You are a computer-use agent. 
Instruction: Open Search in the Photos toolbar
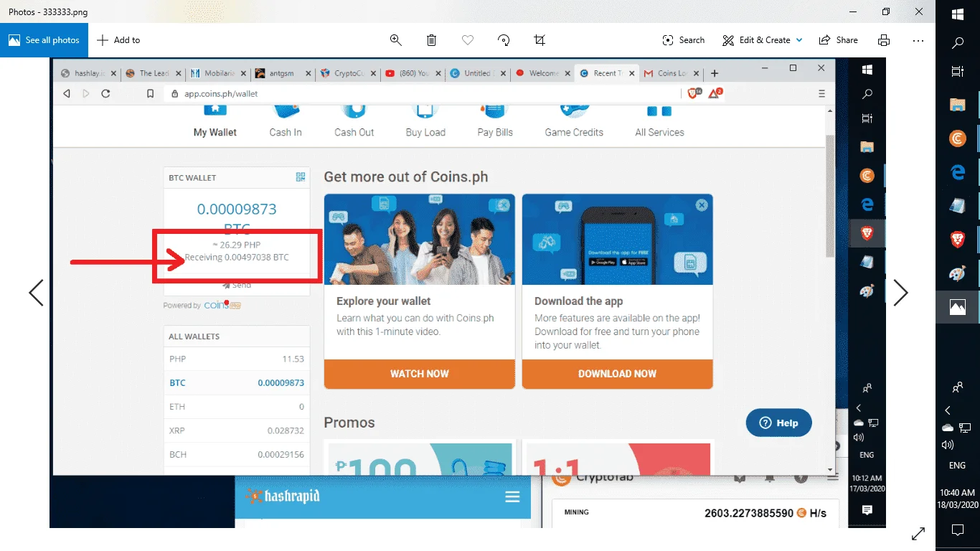click(x=684, y=40)
